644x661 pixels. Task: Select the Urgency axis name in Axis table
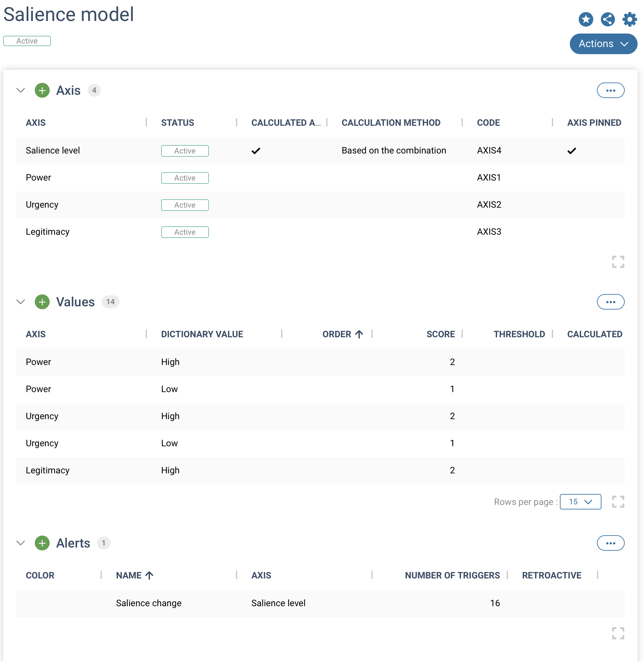click(42, 205)
